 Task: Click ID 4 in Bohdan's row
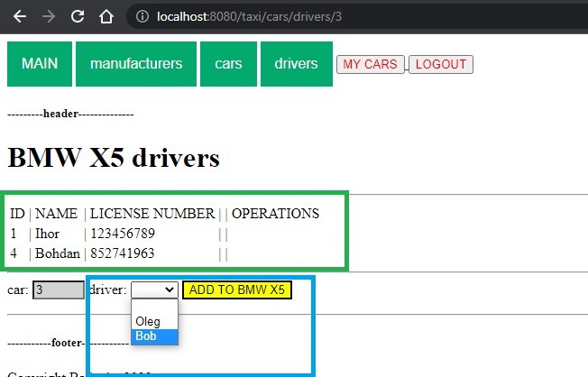14,253
